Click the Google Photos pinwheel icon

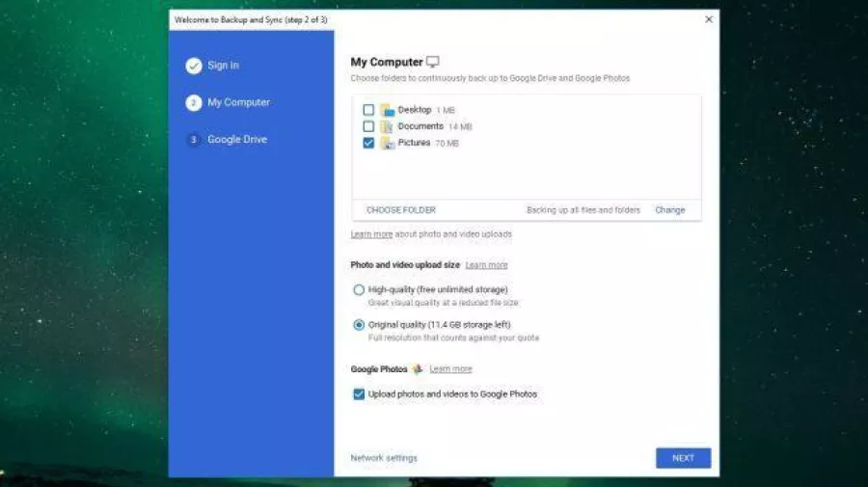(x=418, y=369)
